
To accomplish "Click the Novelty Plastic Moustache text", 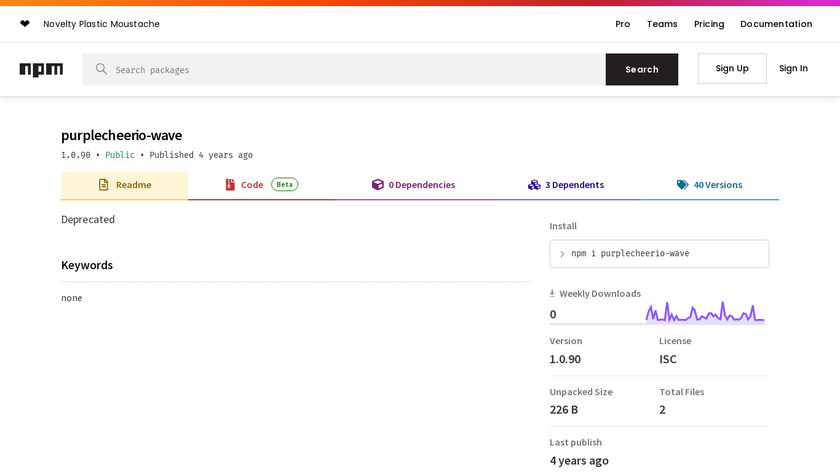I will (101, 24).
